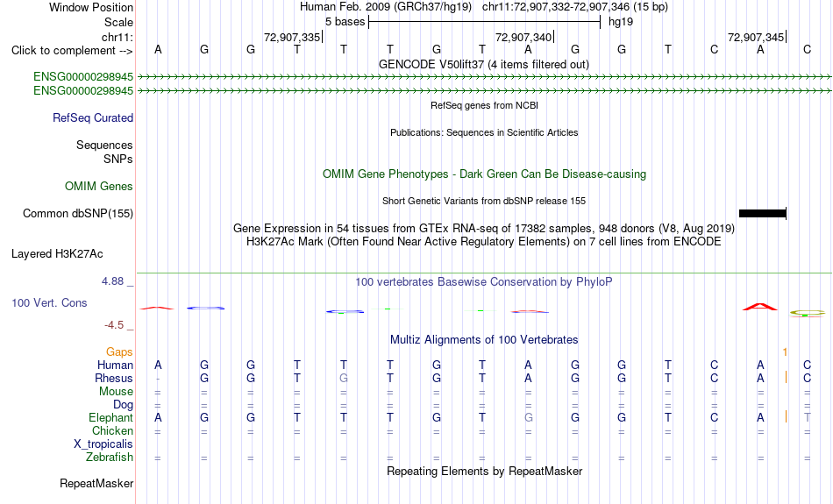Viewport: 833px width, 504px height.
Task: Click the dash gap in Rhesus row
Action: tap(158, 379)
